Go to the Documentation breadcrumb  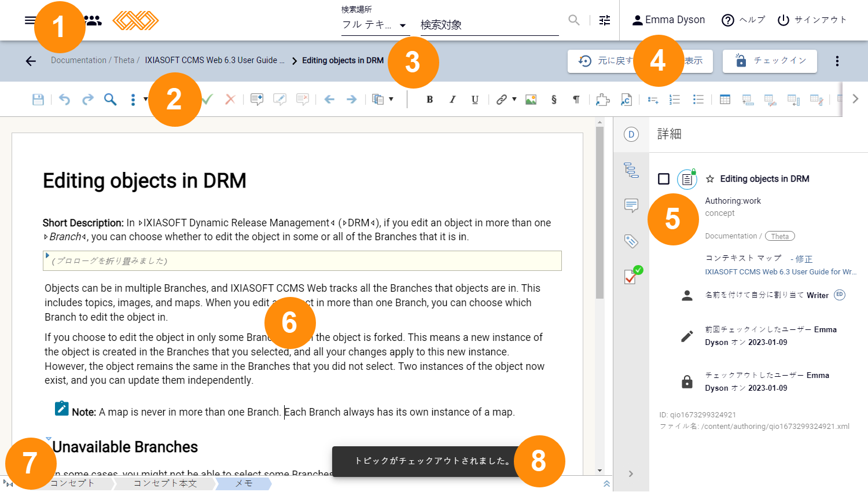click(79, 60)
